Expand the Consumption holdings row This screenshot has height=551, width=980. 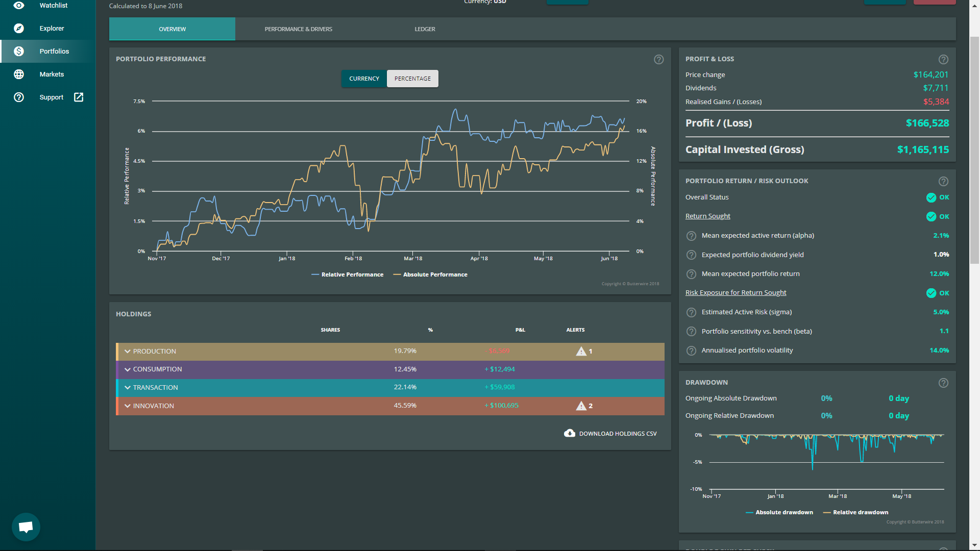128,369
